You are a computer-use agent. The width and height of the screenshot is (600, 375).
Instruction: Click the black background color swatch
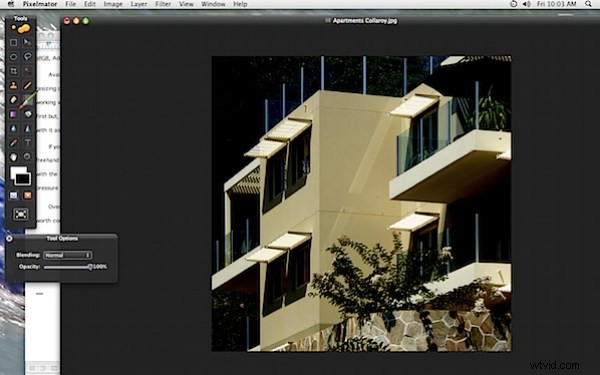(23, 179)
